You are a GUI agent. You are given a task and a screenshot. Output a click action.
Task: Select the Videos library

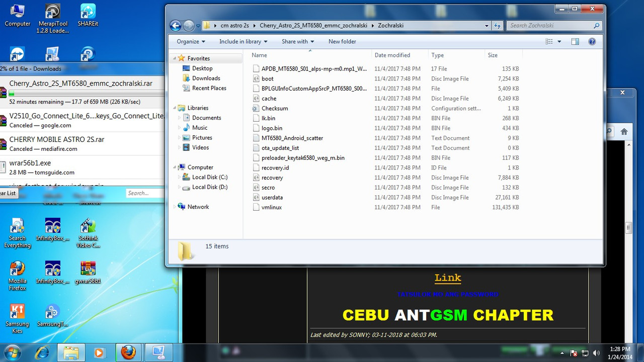[x=200, y=148]
